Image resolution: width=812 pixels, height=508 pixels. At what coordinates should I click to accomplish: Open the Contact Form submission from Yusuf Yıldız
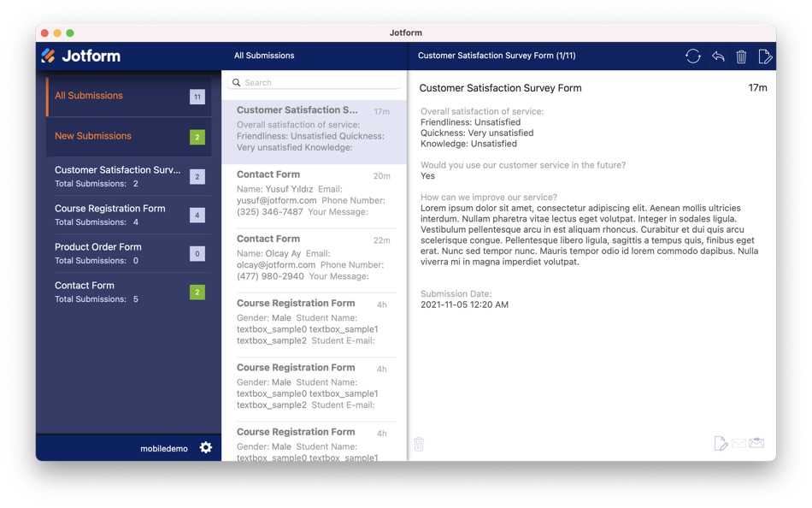point(314,197)
